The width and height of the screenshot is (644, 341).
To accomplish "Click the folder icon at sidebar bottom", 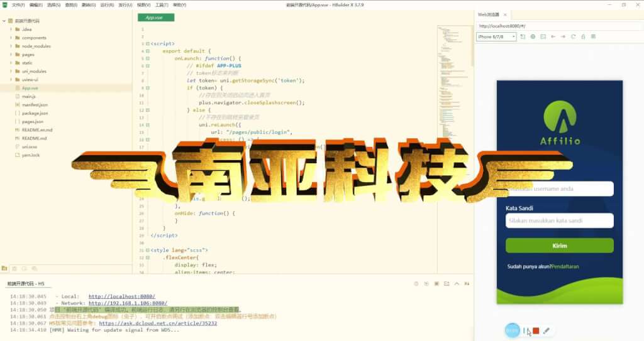I will pos(4,268).
